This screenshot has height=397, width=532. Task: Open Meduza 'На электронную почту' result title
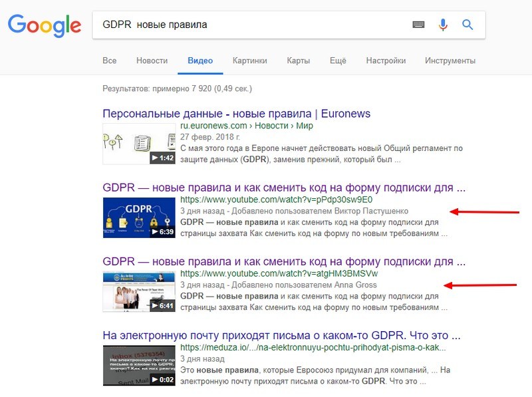(x=282, y=334)
